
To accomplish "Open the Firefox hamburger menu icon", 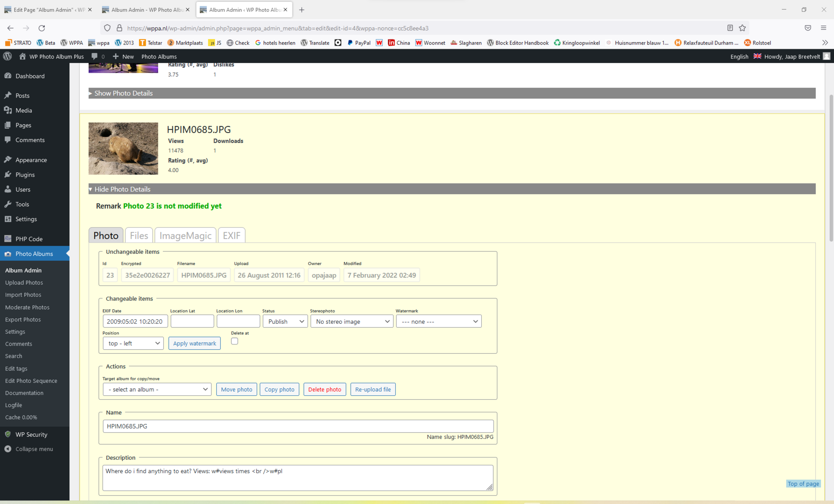I will 824,28.
